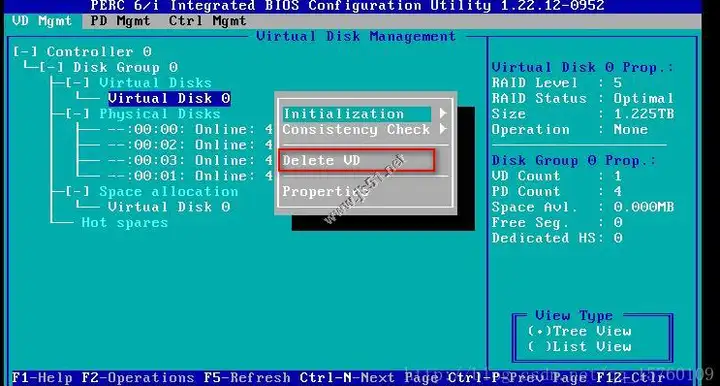
Task: Click the Dedicated HS value
Action: click(618, 238)
